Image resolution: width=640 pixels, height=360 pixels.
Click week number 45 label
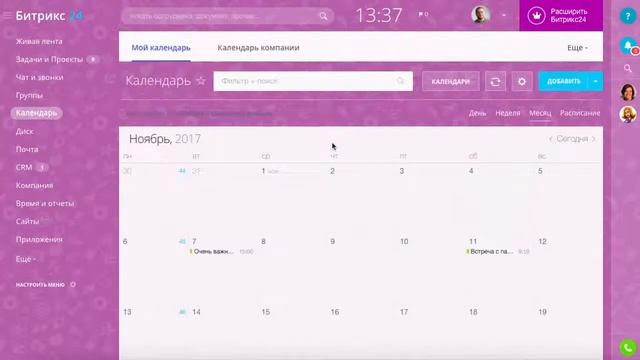(x=182, y=242)
